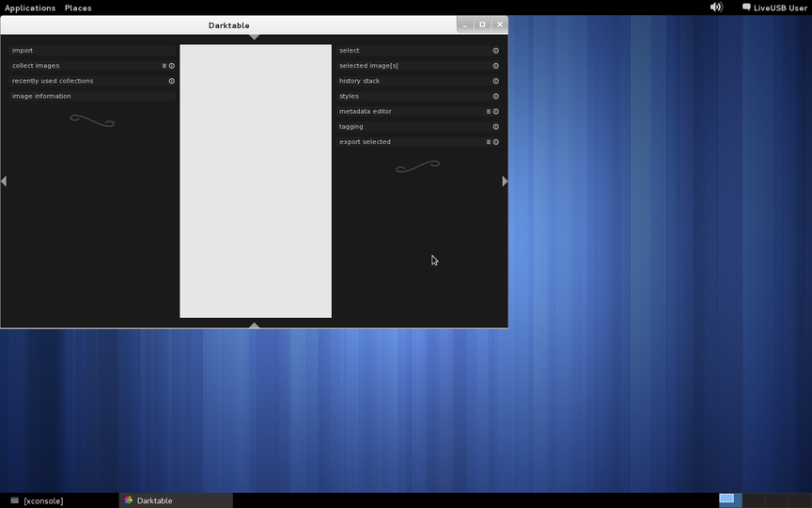Collapse left panel with side arrow
The width and height of the screenshot is (812, 508).
pos(4,181)
